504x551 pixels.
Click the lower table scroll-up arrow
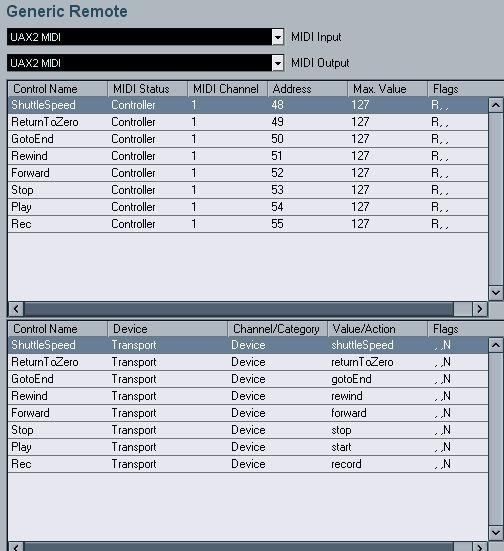coord(496,345)
